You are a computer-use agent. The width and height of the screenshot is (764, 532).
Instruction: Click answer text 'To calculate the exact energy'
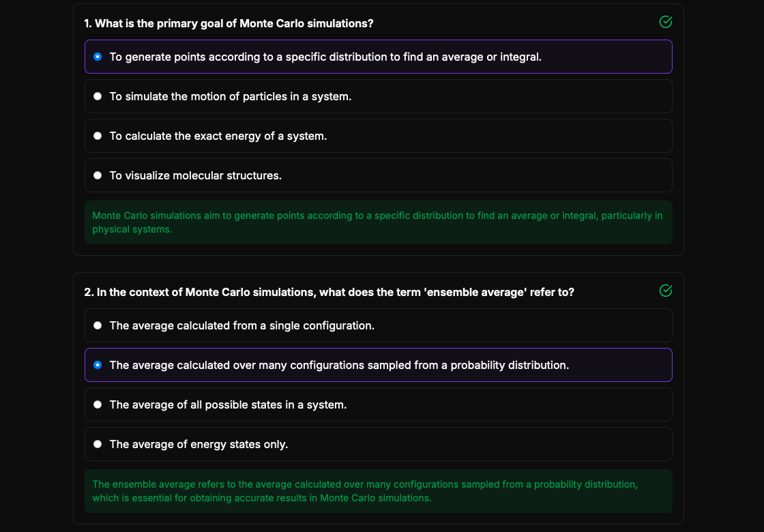(218, 136)
